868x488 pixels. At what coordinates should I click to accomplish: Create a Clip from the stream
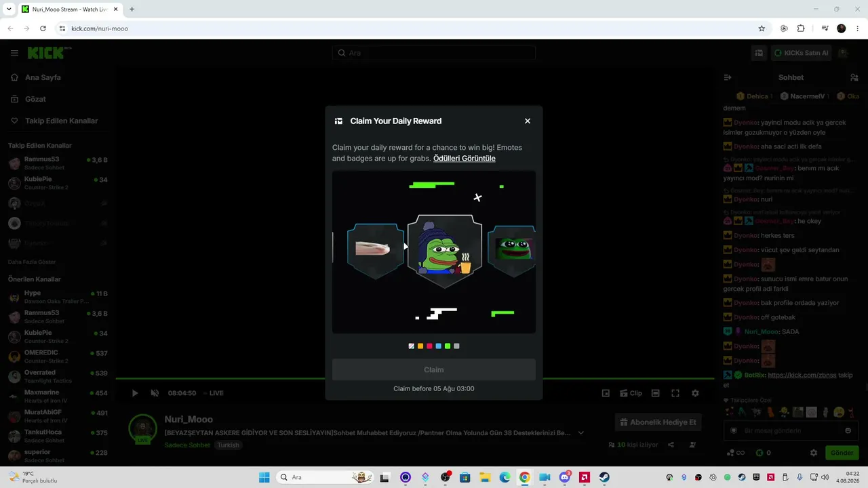[631, 393]
